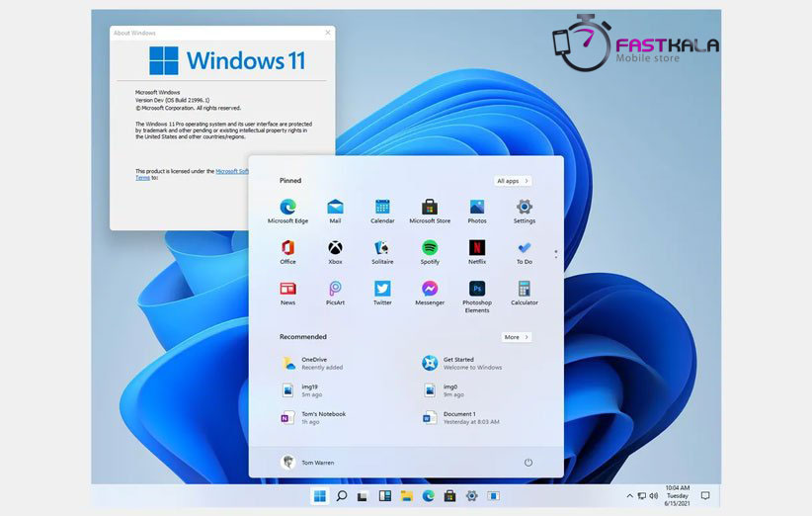This screenshot has height=516, width=812.
Task: Open Settings from the pinned apps
Action: (x=525, y=211)
